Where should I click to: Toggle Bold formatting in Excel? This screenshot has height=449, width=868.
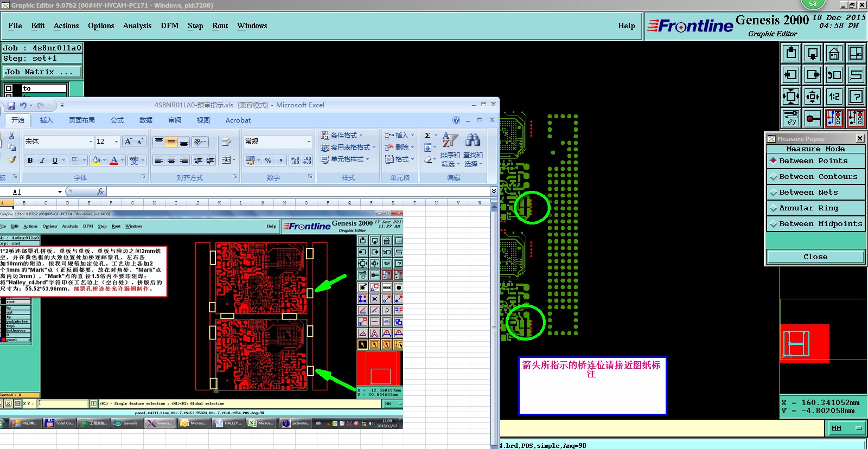30,161
